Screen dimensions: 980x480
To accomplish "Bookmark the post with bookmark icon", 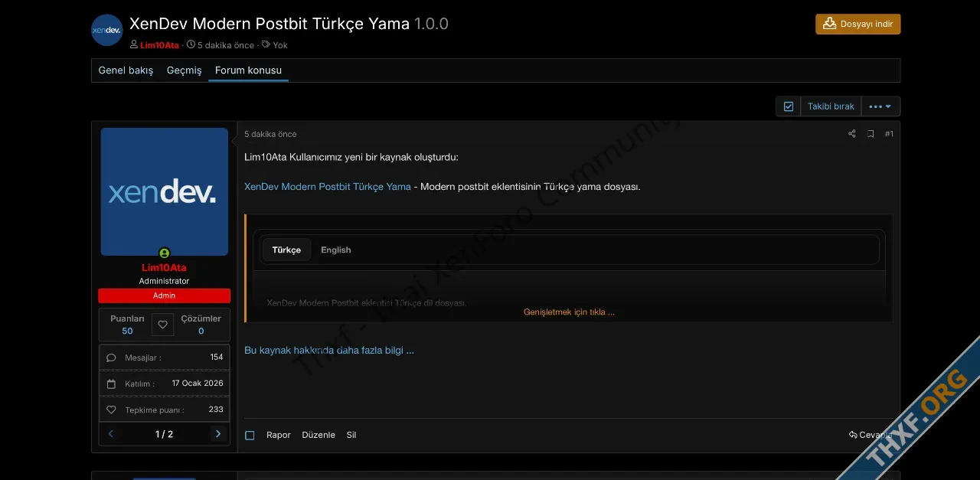I will 871,134.
